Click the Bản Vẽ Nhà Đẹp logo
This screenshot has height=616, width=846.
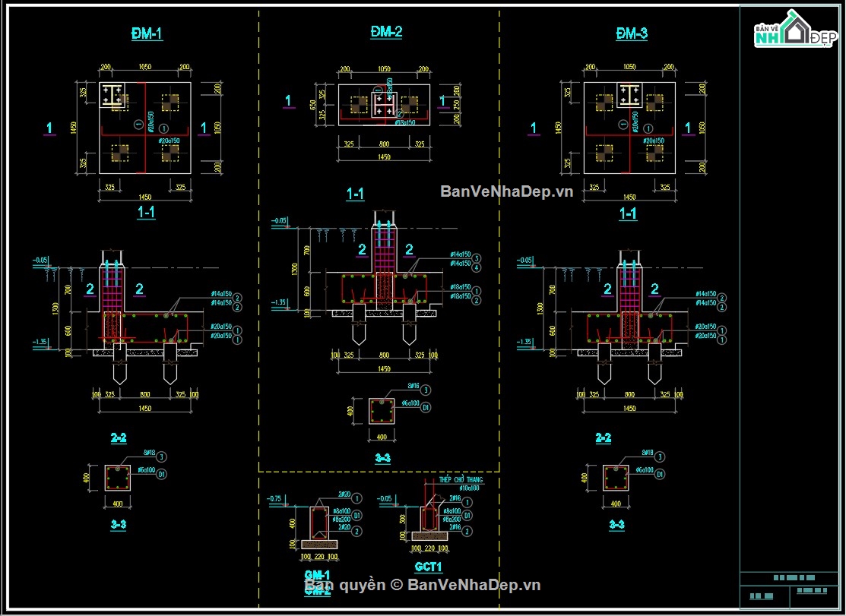795,29
